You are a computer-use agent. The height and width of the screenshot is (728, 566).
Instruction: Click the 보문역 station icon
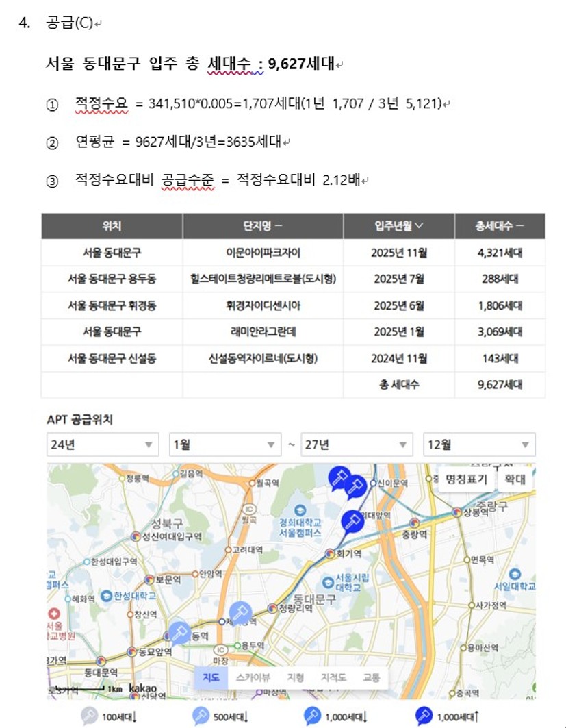(x=149, y=579)
